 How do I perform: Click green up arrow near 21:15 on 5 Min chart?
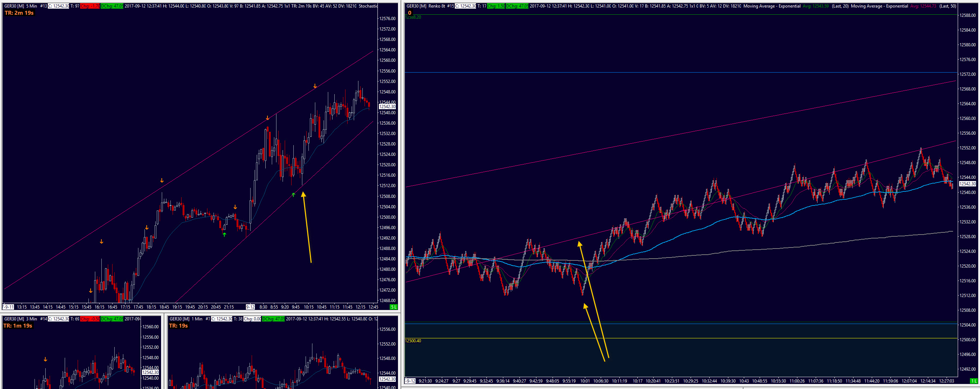[224, 235]
